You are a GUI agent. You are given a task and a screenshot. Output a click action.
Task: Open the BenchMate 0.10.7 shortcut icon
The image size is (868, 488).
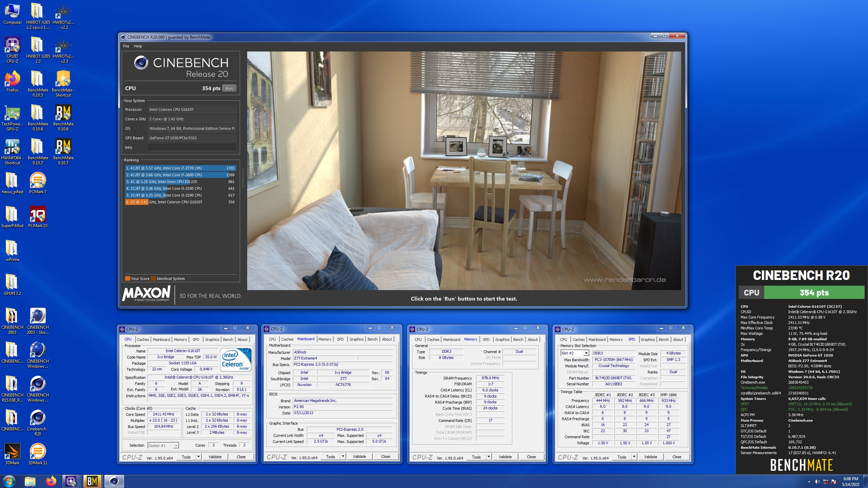tap(63, 152)
